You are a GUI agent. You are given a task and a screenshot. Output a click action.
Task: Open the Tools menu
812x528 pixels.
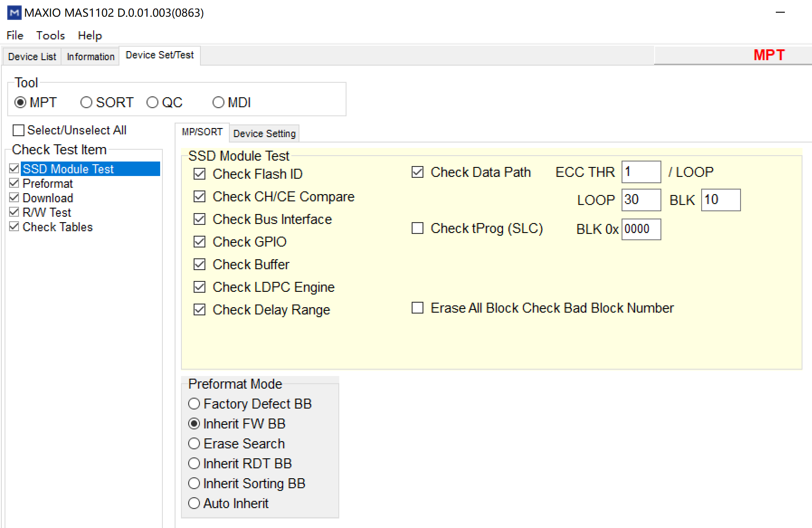51,35
